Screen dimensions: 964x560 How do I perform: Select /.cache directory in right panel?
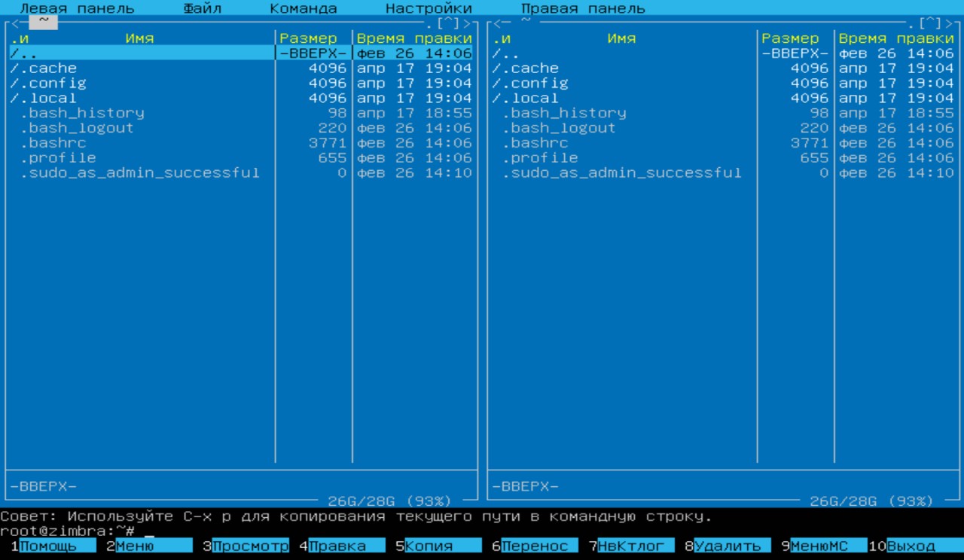point(723,68)
